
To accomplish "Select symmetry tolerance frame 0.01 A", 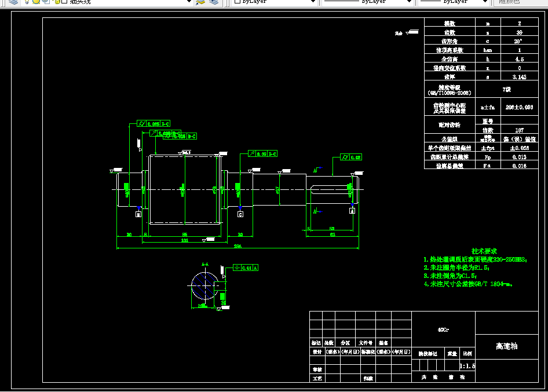I will [246, 268].
